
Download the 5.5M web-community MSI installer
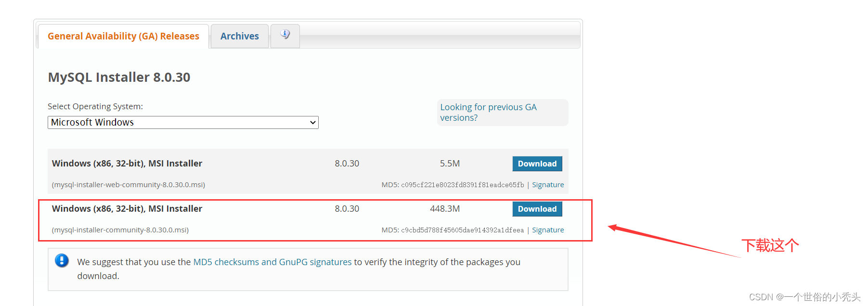click(537, 164)
